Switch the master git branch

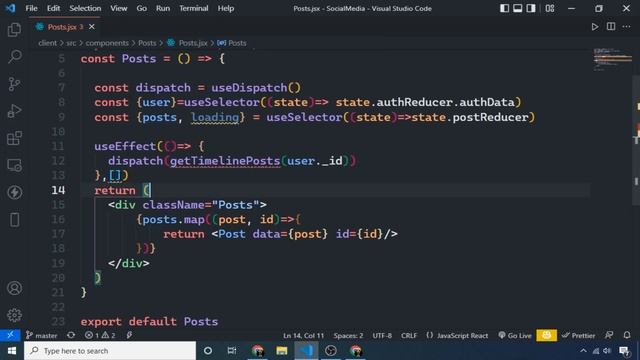[42, 335]
